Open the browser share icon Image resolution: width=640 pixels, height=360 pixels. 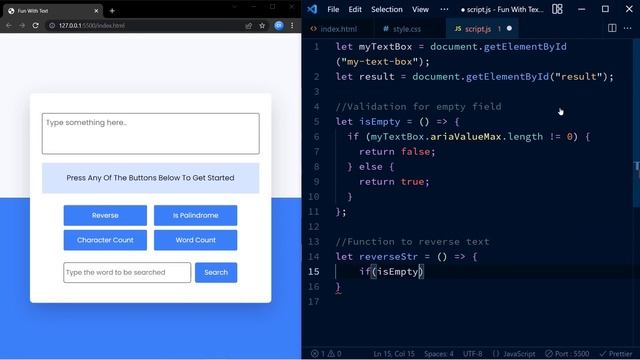coord(249,25)
